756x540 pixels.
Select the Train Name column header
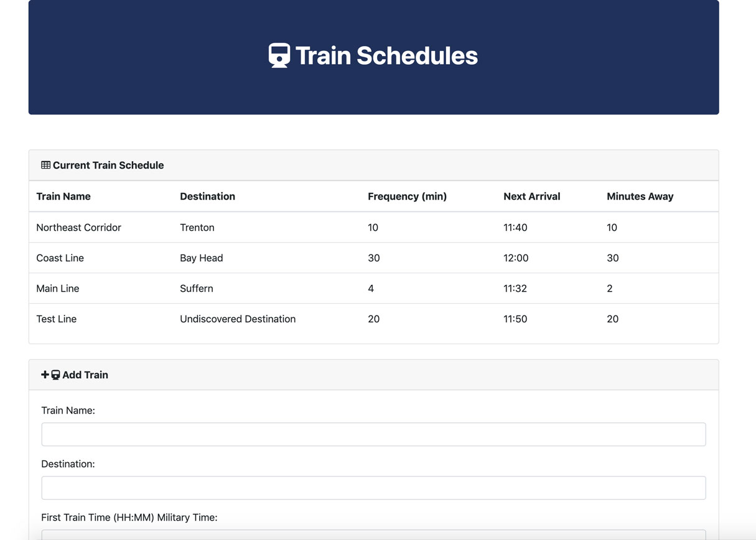63,196
